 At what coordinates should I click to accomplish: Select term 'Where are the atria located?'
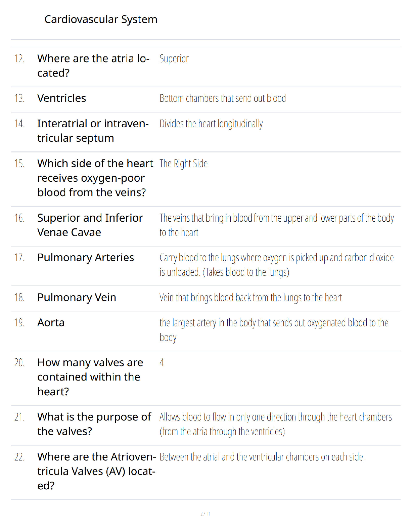point(93,65)
